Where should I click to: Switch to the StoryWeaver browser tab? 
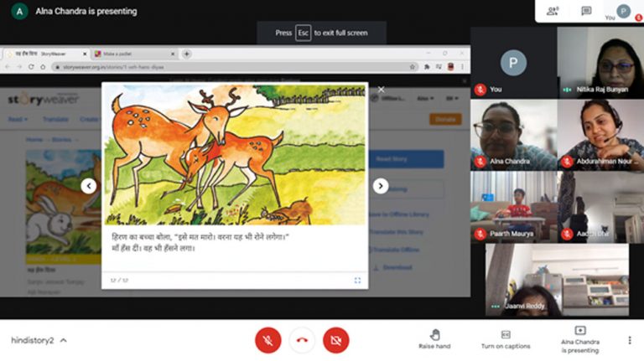pyautogui.click(x=45, y=54)
